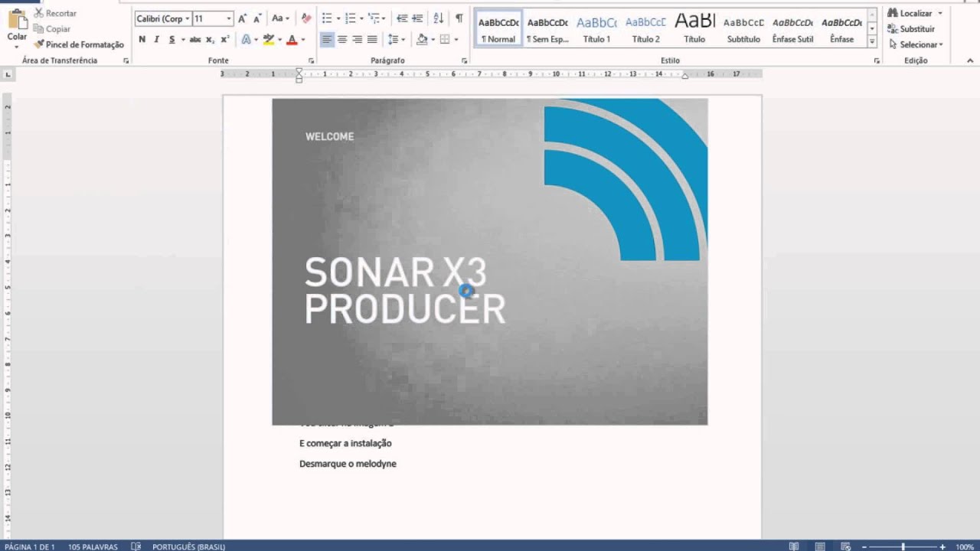Decrease paragraph indent
This screenshot has height=551, width=980.
coord(402,18)
